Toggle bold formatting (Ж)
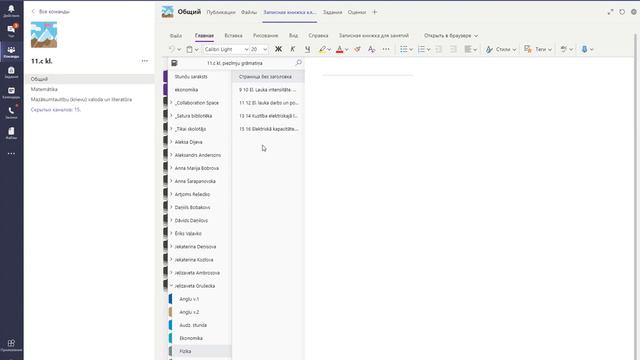The height and width of the screenshot is (360, 640). point(278,49)
